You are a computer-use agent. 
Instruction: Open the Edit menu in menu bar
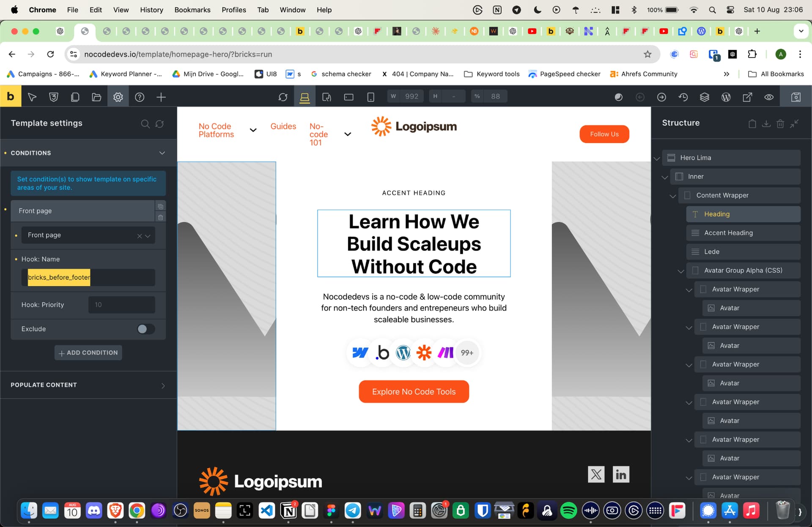tap(96, 10)
